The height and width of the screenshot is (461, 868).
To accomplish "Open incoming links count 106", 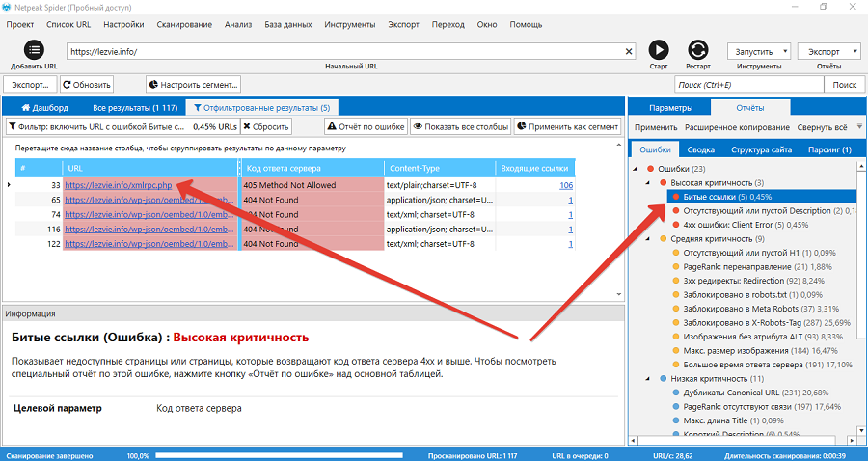I will tap(566, 185).
